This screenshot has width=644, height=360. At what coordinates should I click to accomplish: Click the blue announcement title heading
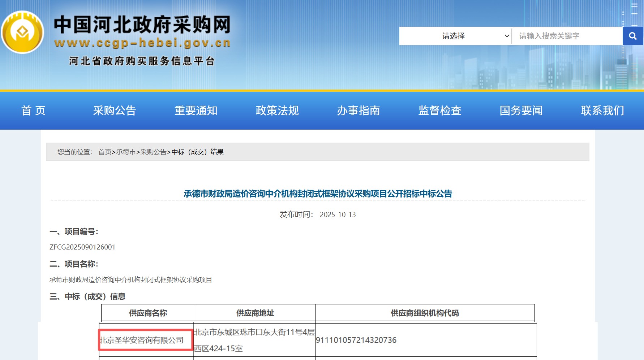(x=318, y=194)
